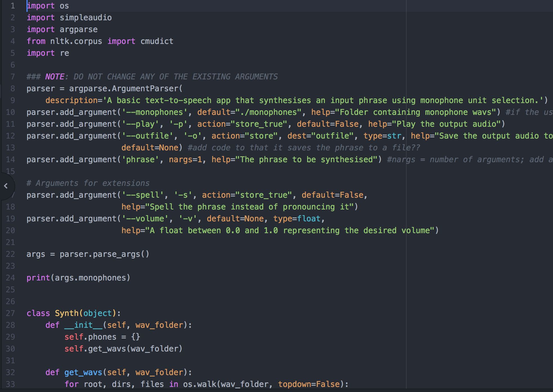The image size is (553, 392).
Task: Click the tree view collapse chevron handle
Action: pos(6,186)
